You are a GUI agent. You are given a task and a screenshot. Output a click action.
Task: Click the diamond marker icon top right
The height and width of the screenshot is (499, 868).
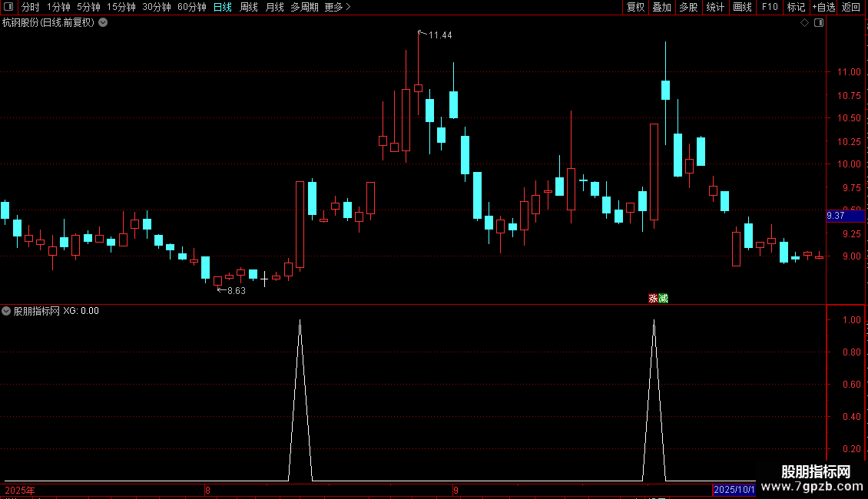tap(804, 23)
